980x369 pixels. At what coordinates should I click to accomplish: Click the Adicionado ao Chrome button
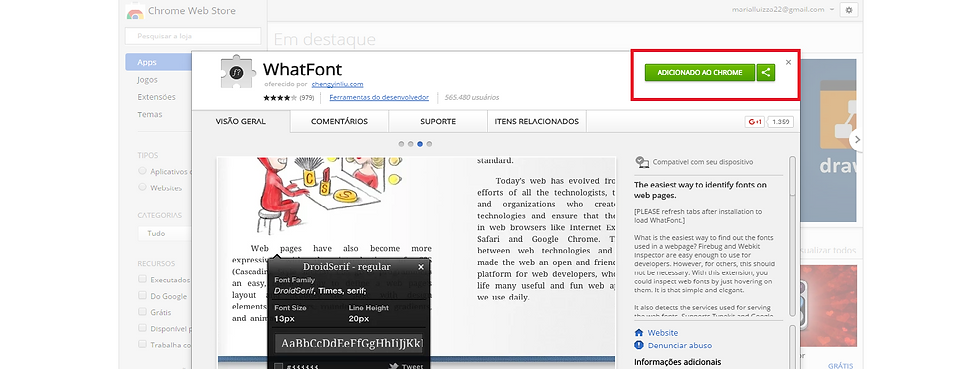point(700,73)
